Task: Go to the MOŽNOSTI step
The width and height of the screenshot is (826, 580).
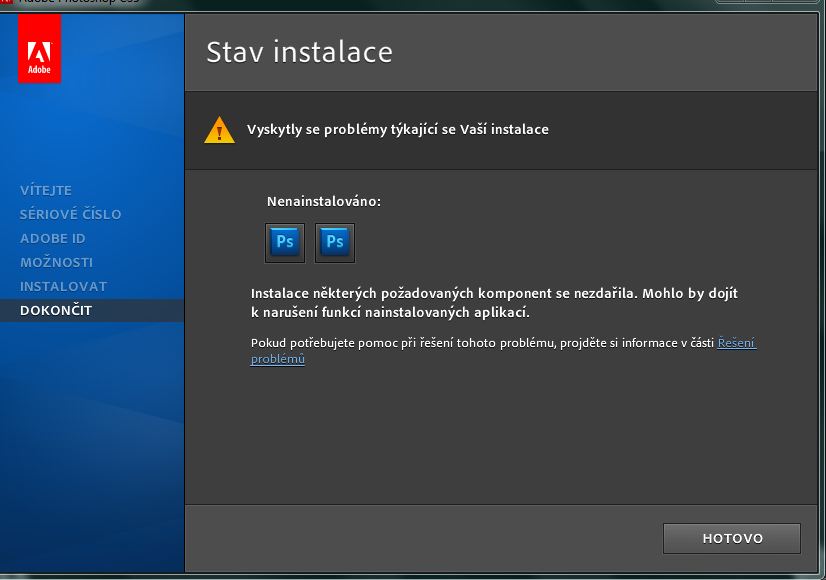Action: (x=56, y=262)
